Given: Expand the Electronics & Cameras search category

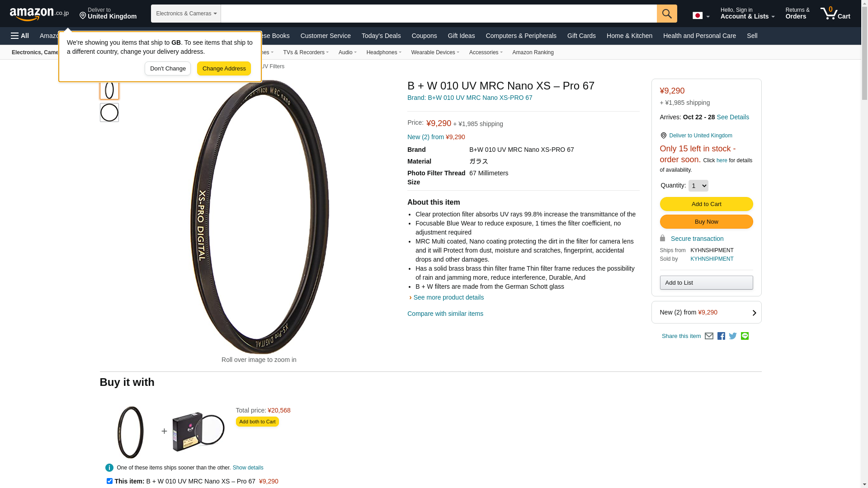Looking at the screenshot, I should pos(186,14).
